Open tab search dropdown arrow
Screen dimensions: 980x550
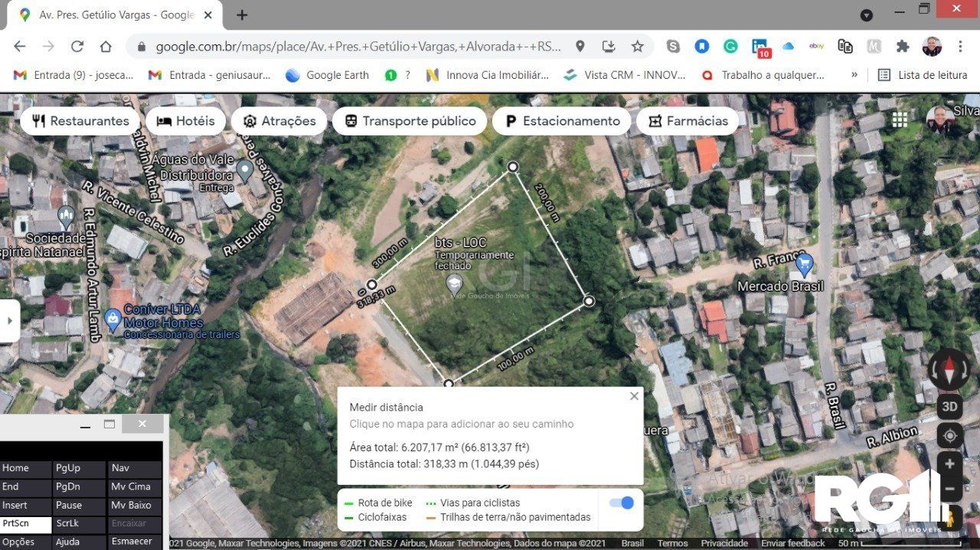point(867,15)
